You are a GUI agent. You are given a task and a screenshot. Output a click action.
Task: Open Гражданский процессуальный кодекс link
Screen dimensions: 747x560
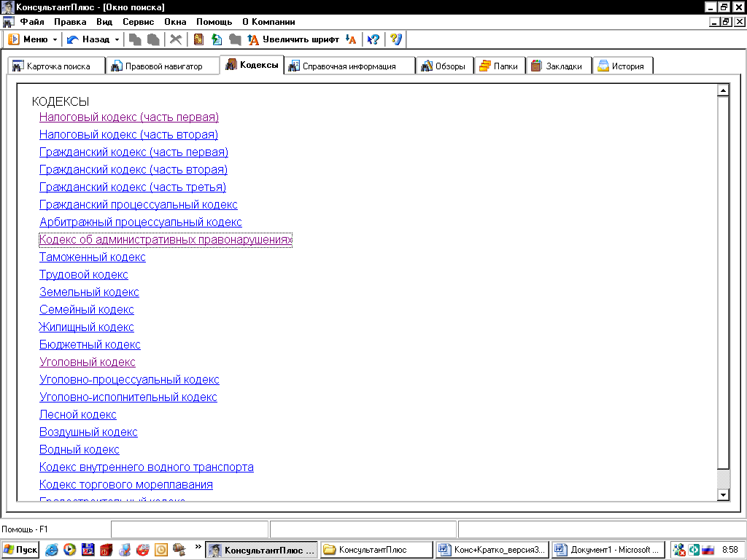pos(138,205)
